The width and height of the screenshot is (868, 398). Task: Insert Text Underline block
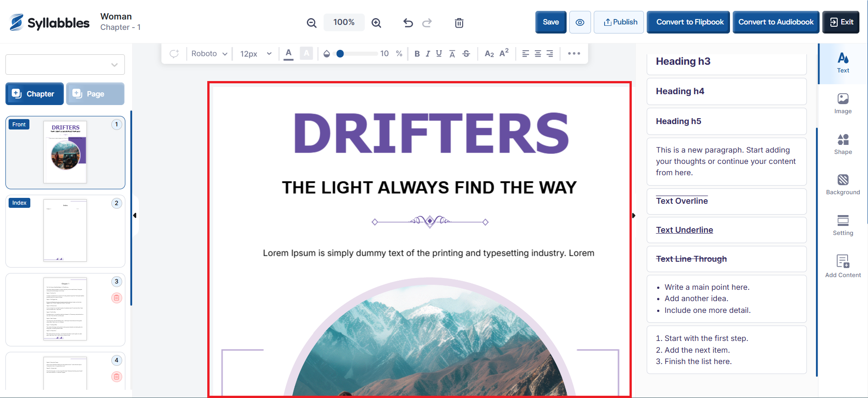tap(726, 230)
